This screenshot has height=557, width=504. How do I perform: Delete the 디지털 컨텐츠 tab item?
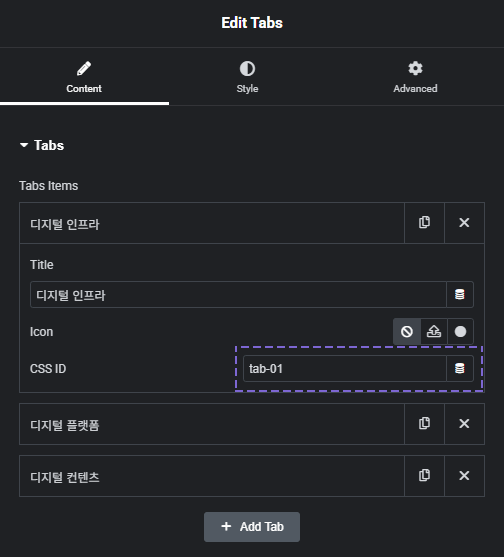464,476
